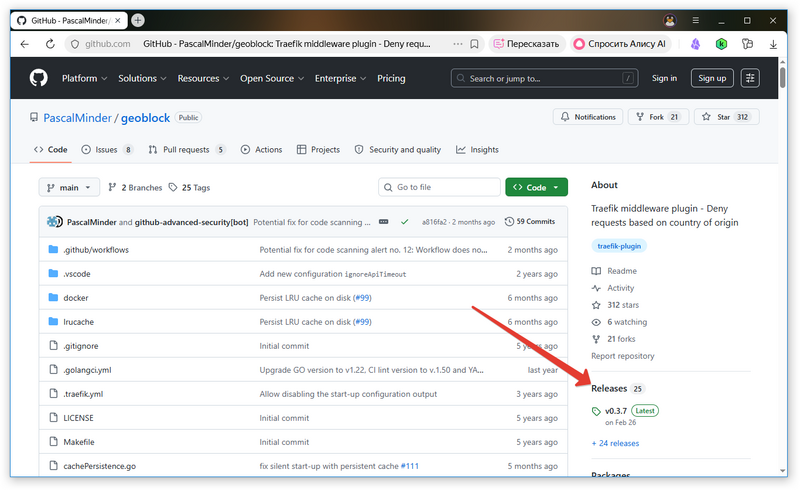
Task: Reload the page
Action: pyautogui.click(x=50, y=44)
